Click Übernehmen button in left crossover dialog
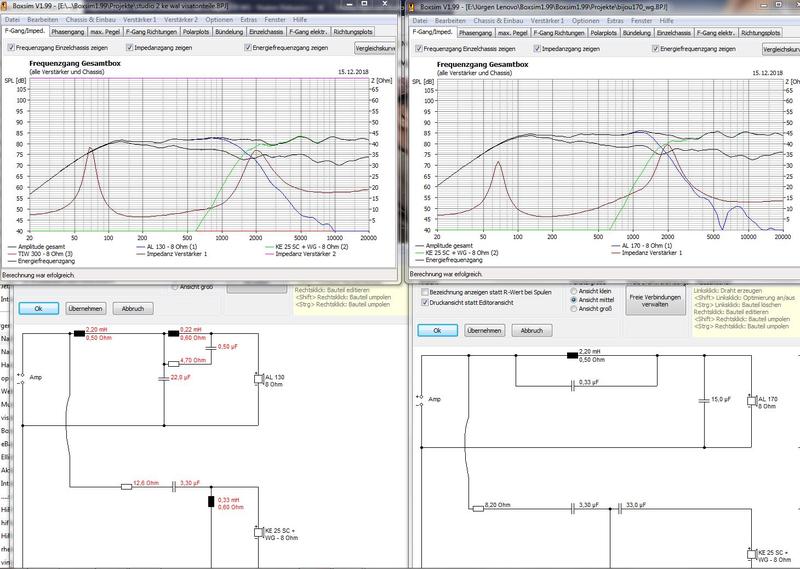 [86, 309]
